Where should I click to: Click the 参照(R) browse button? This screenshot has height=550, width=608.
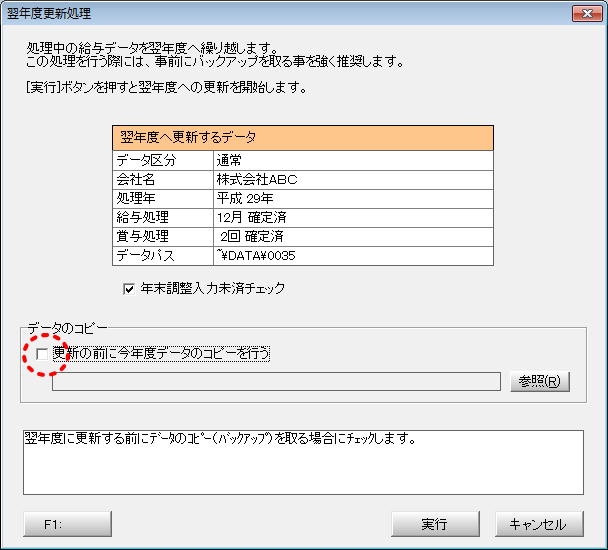[x=540, y=382]
